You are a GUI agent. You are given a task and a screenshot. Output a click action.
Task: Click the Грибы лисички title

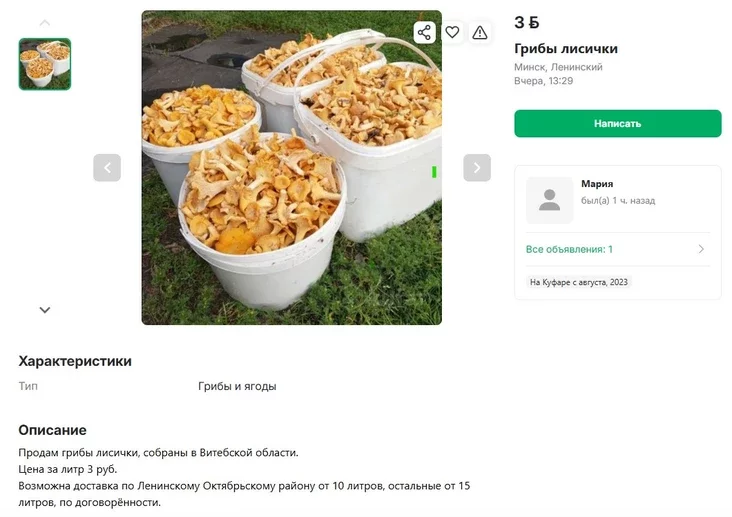tap(566, 49)
